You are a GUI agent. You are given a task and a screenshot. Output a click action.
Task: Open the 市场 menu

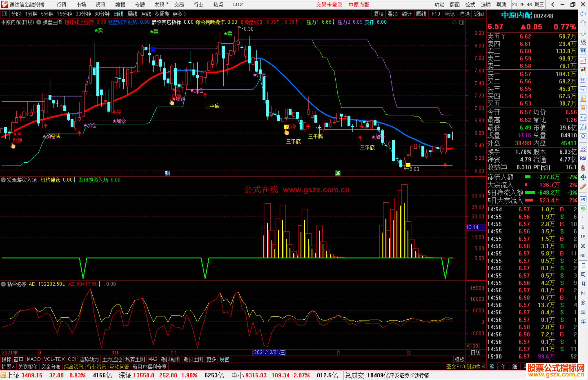click(81, 5)
